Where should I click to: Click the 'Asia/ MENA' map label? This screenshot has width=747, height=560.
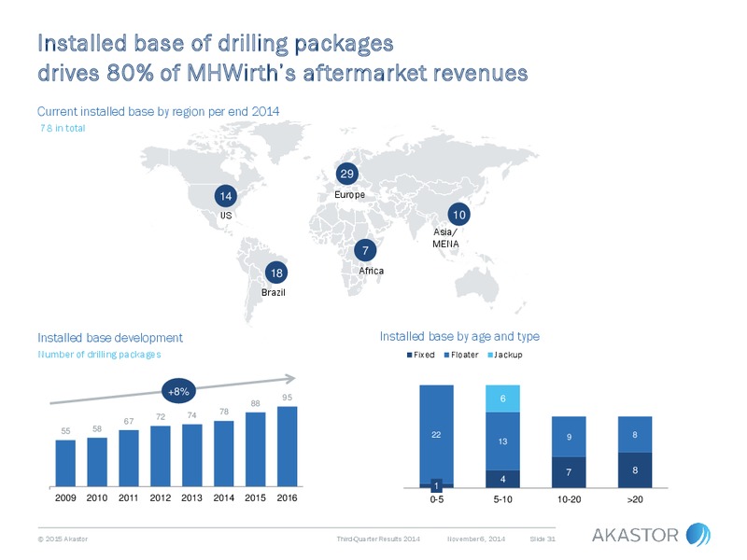click(446, 238)
